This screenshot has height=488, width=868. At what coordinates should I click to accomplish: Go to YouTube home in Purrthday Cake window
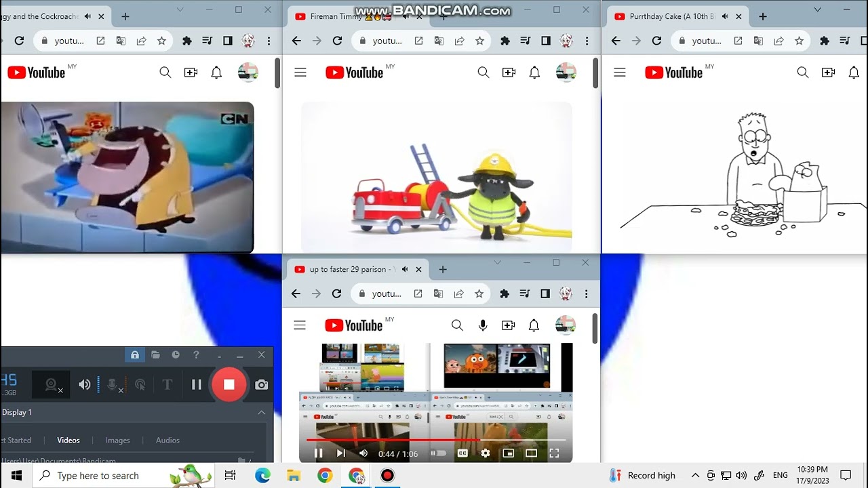coord(673,73)
